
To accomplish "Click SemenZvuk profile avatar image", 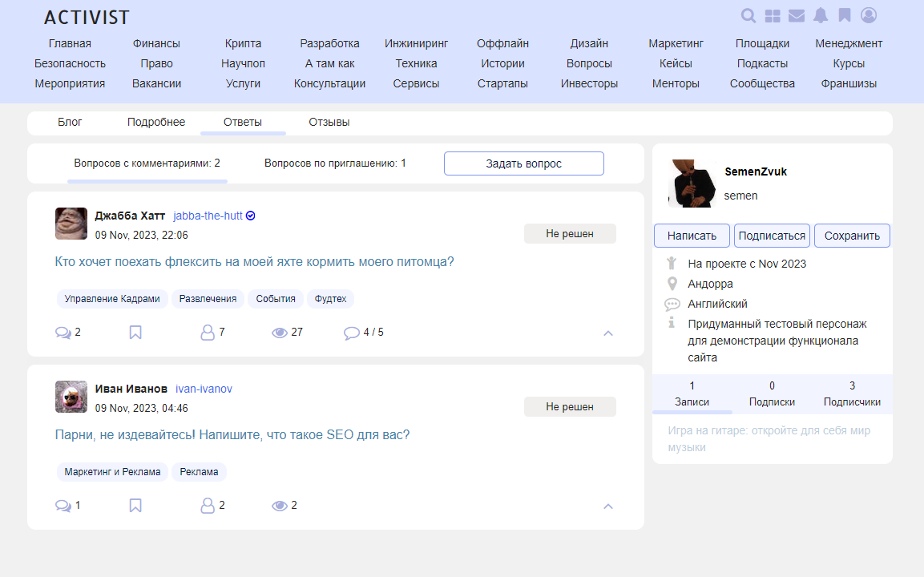I will [x=692, y=184].
